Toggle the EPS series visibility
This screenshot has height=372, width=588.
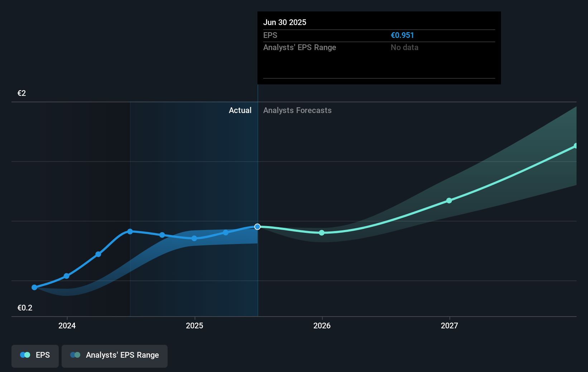tap(35, 355)
